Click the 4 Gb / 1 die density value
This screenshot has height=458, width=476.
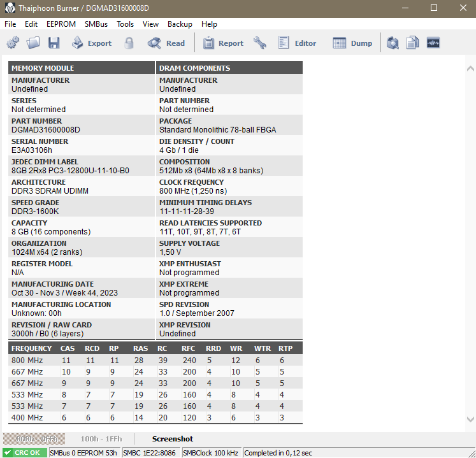[x=179, y=150]
